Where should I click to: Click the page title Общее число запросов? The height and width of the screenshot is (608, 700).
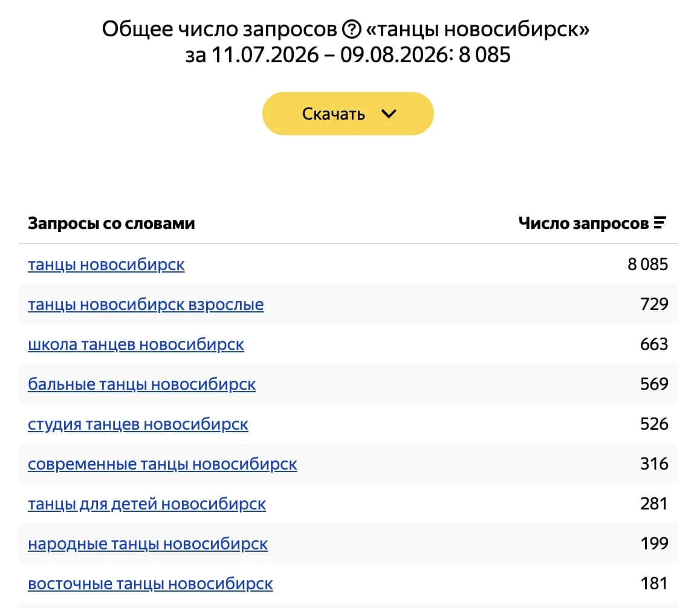click(x=219, y=30)
